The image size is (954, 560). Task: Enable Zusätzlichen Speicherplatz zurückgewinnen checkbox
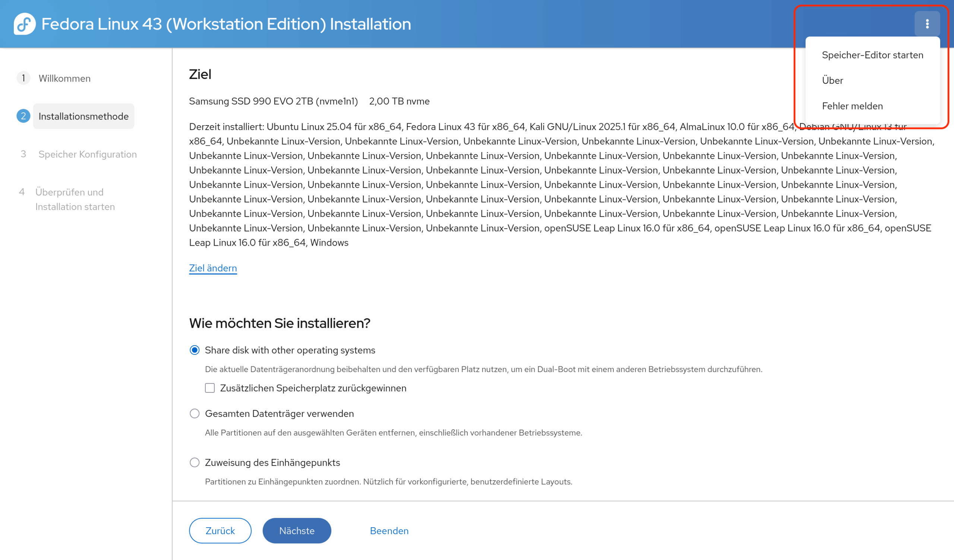coord(210,388)
